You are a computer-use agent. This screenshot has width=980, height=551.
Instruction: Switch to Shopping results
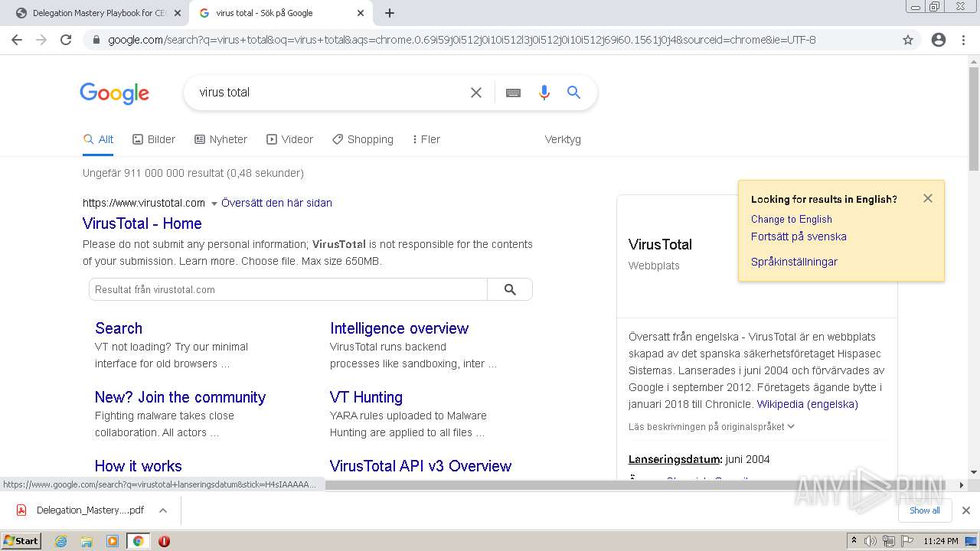363,139
